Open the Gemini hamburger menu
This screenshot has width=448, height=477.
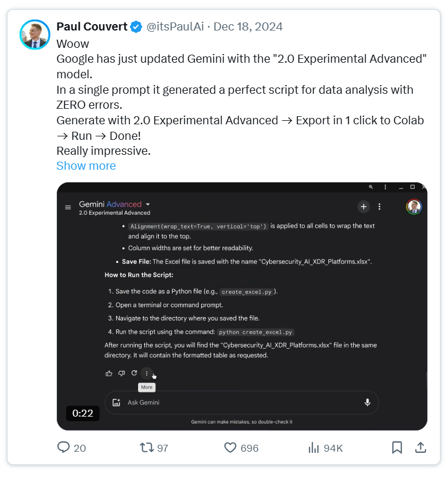click(68, 207)
